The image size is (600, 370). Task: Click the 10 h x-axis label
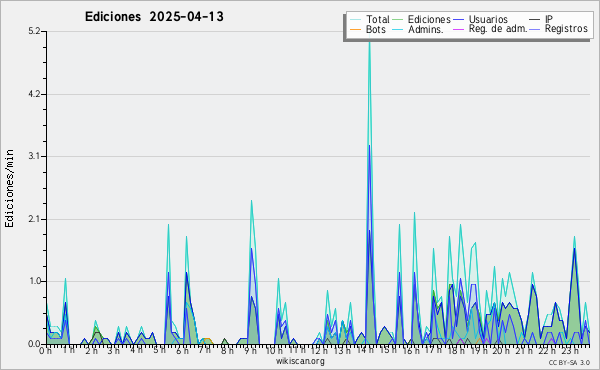(x=275, y=351)
